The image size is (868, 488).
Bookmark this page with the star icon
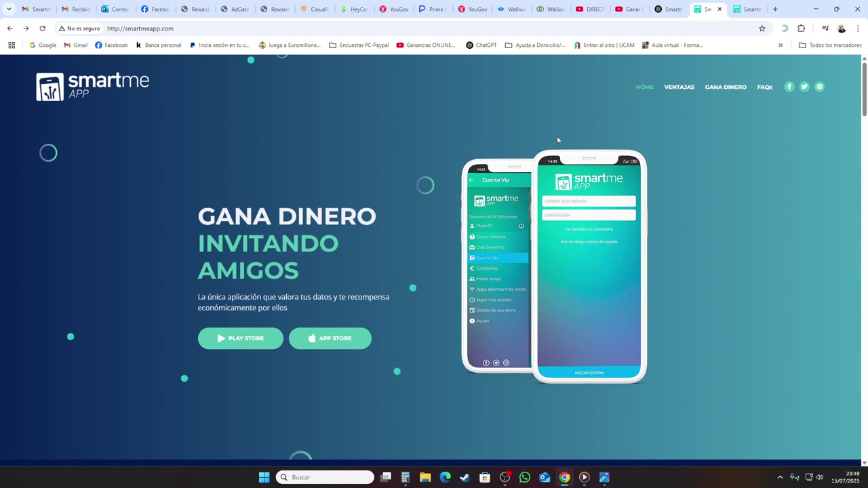coord(762,28)
